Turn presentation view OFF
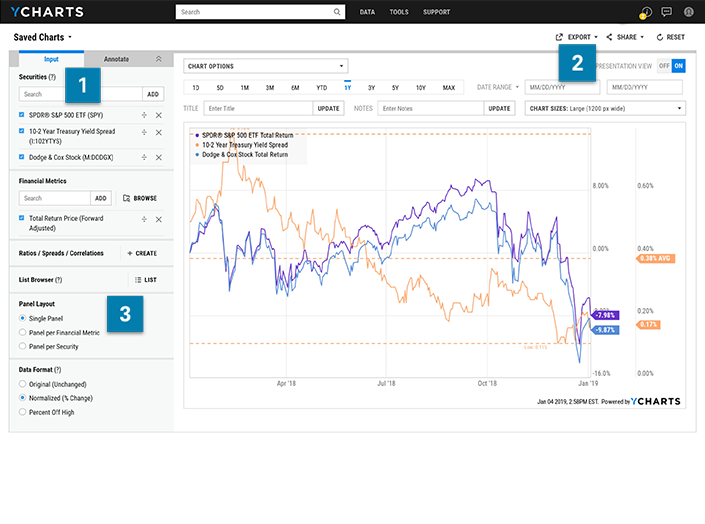 (x=664, y=66)
